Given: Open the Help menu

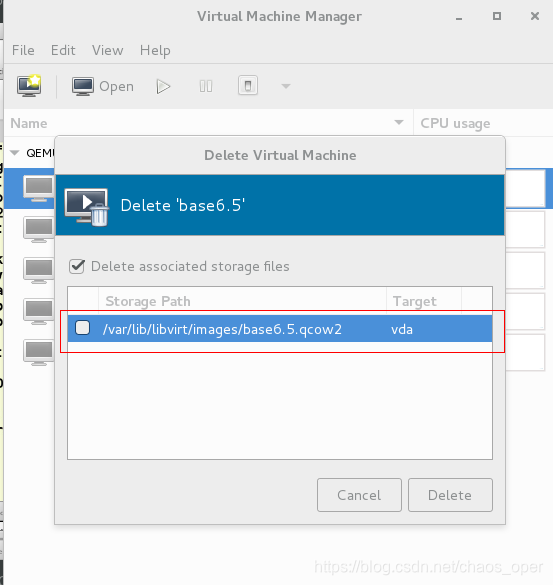Looking at the screenshot, I should pos(155,50).
